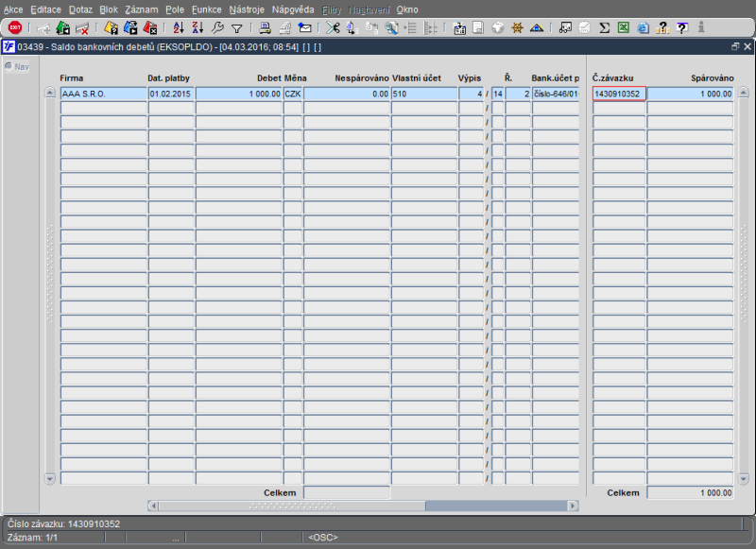This screenshot has width=756, height=549.
Task: Sort ascending with the A-Z icon
Action: click(x=179, y=28)
